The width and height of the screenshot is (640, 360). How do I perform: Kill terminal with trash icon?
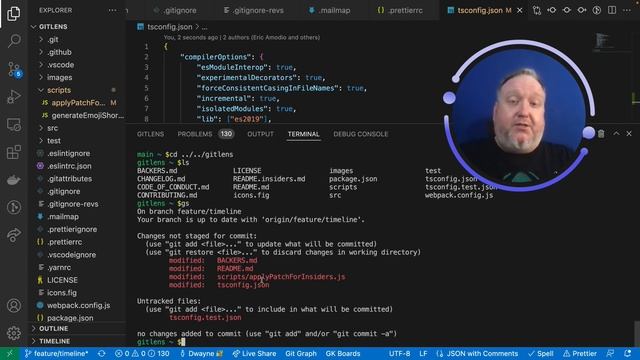click(x=601, y=133)
